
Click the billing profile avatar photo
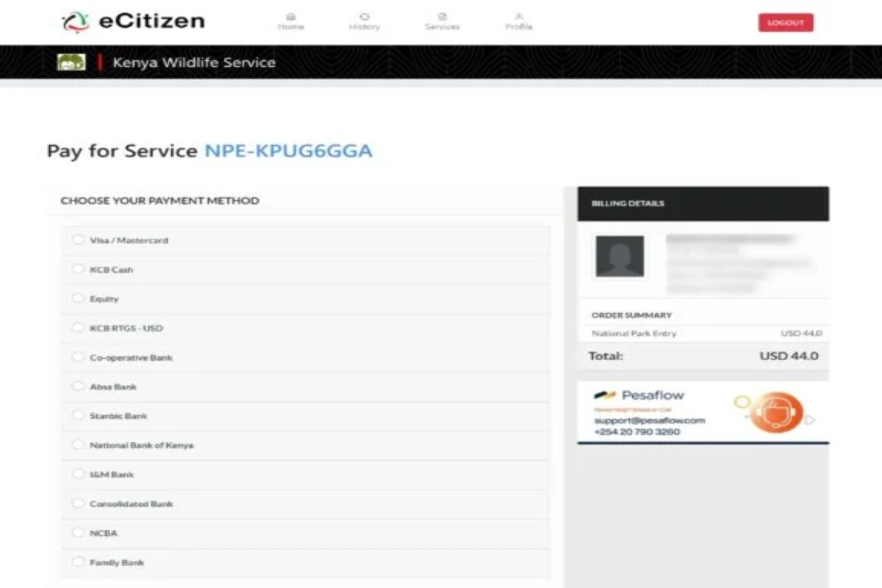pos(620,256)
